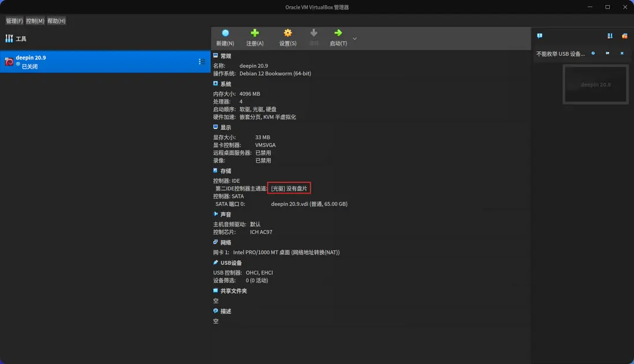
Task: Open the 控制(M) menu
Action: tap(35, 21)
